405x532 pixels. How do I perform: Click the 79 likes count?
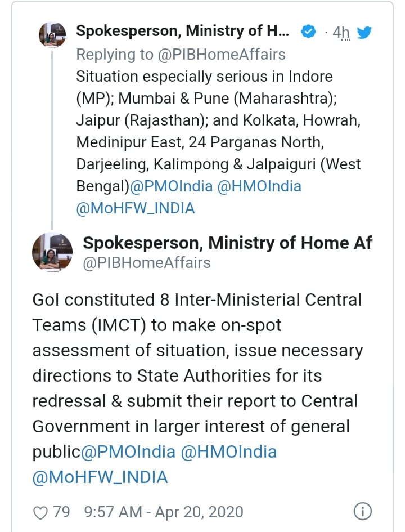tap(61, 512)
